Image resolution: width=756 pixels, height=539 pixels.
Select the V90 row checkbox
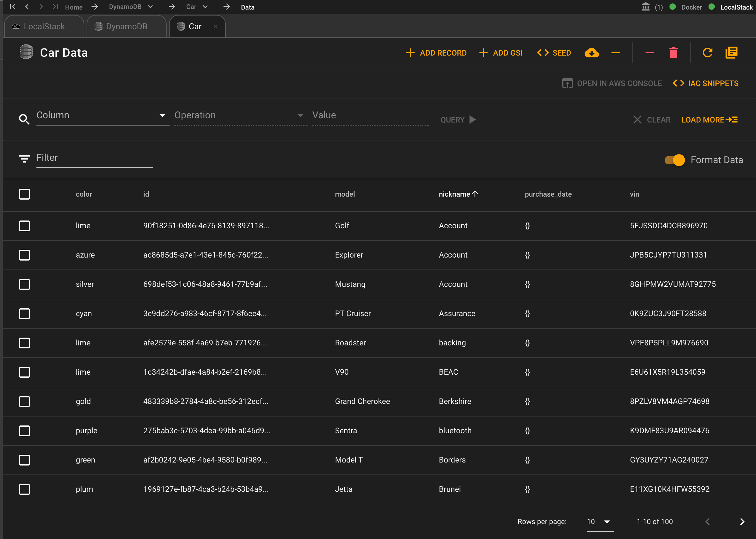pyautogui.click(x=24, y=372)
